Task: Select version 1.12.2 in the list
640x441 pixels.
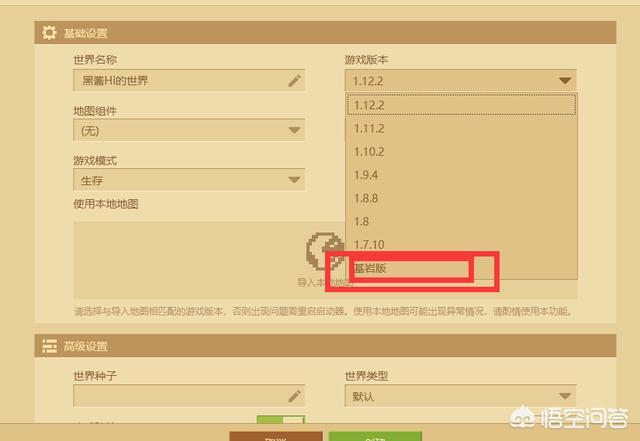Action: pos(461,105)
